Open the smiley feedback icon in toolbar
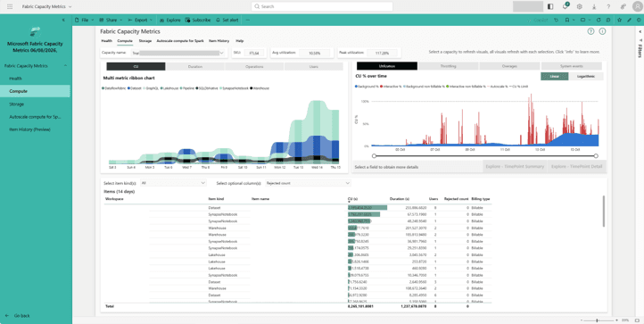 [639, 20]
